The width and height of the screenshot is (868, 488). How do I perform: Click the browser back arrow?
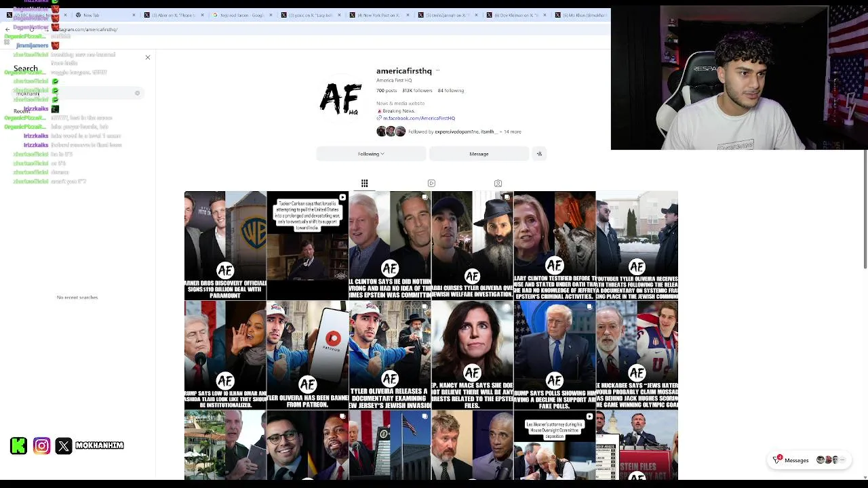pyautogui.click(x=7, y=30)
